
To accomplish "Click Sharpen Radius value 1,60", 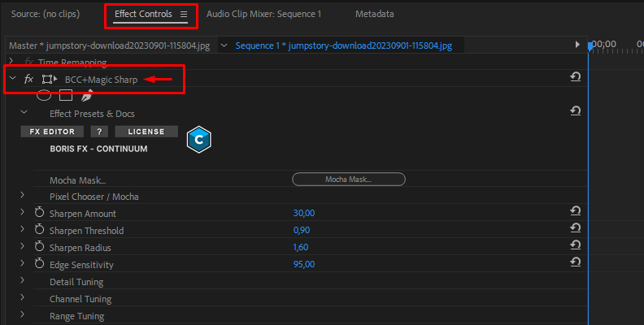I will [301, 248].
